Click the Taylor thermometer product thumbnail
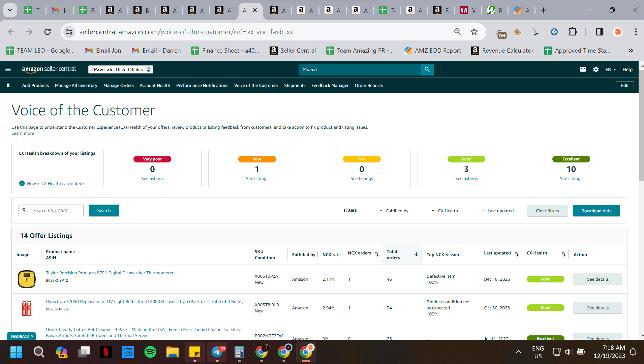644x364 pixels. click(27, 279)
